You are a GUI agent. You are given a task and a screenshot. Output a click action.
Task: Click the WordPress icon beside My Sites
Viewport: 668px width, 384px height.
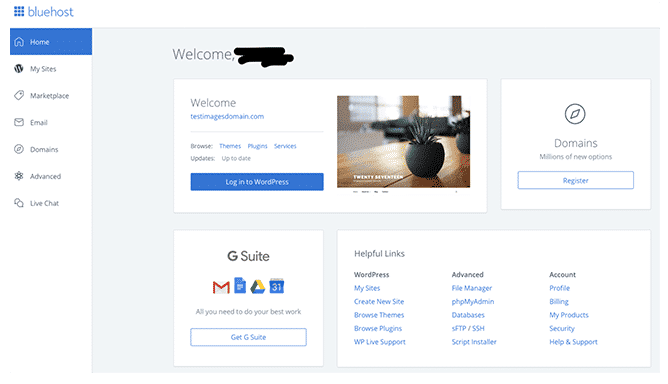(19, 69)
